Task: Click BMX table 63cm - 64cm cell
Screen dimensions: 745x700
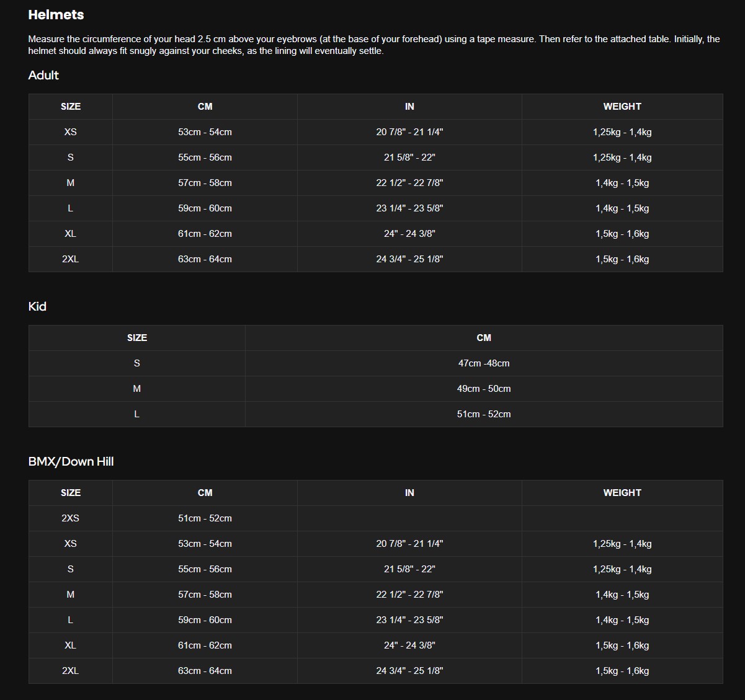Action: [205, 671]
